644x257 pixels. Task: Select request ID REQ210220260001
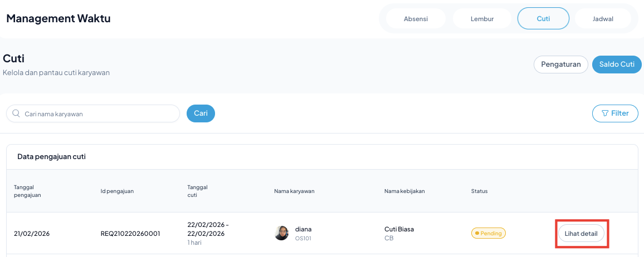tap(130, 234)
